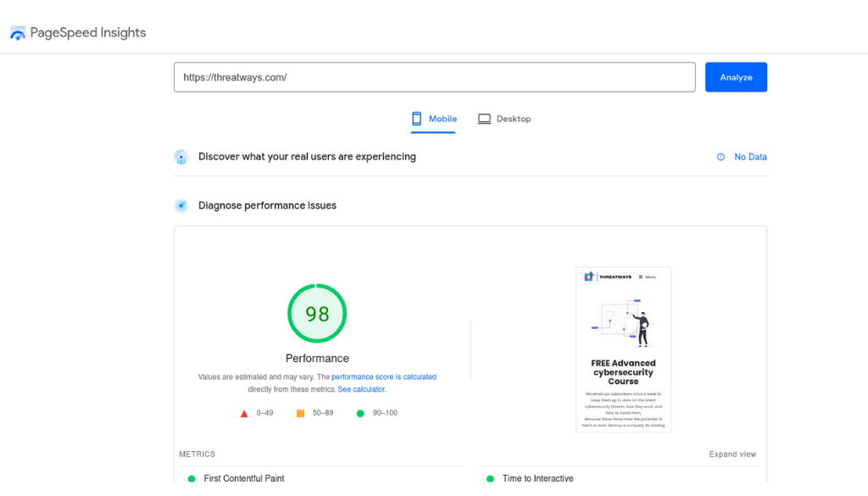Viewport: 868px width, 496px height.
Task: Click the red triangle 0–49 legend icon
Action: point(244,414)
